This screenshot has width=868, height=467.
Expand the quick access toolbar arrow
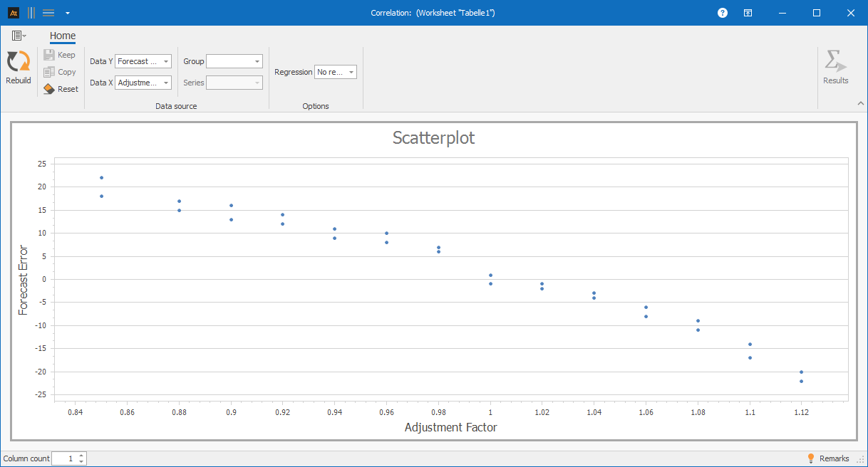coord(67,13)
